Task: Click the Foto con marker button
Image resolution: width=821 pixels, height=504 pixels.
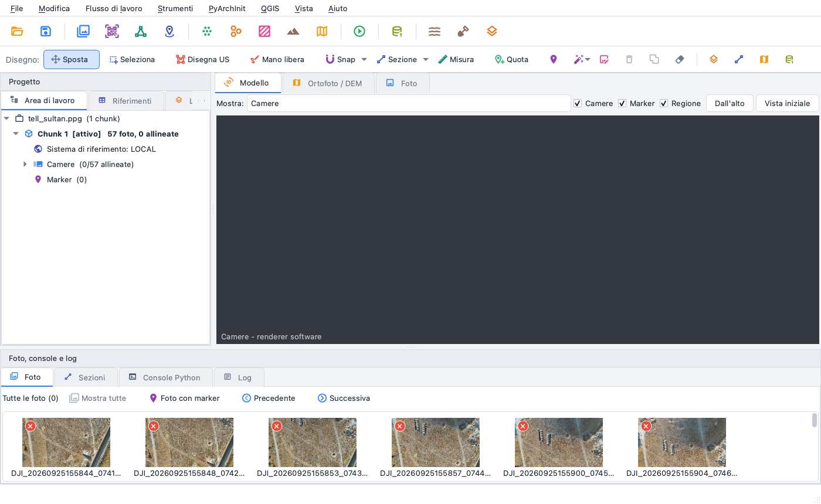Action: 185,398
